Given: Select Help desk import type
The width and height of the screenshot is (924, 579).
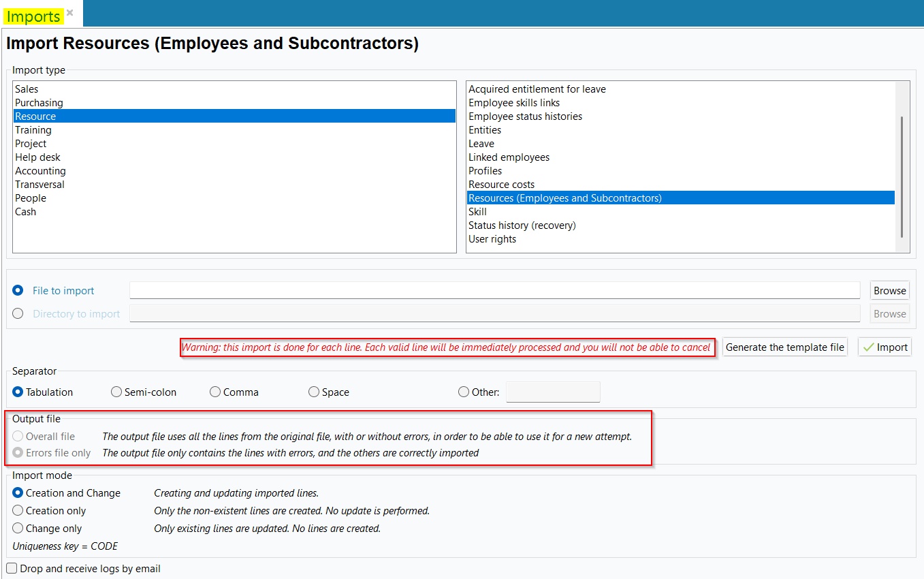Looking at the screenshot, I should pos(38,157).
